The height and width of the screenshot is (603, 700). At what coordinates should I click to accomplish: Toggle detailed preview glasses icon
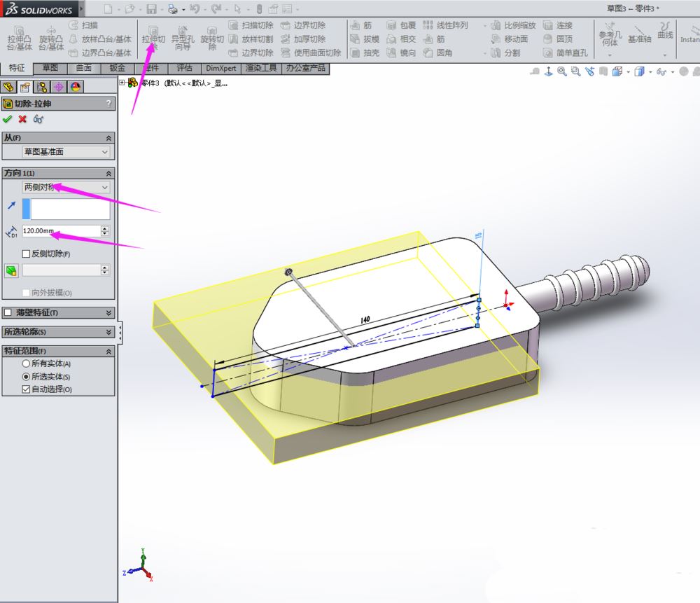[x=38, y=119]
